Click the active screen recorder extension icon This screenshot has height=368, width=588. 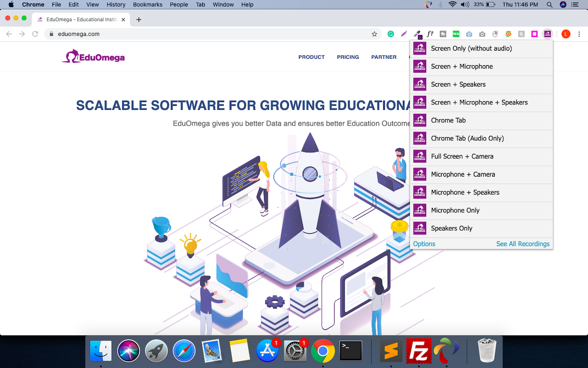tap(547, 34)
